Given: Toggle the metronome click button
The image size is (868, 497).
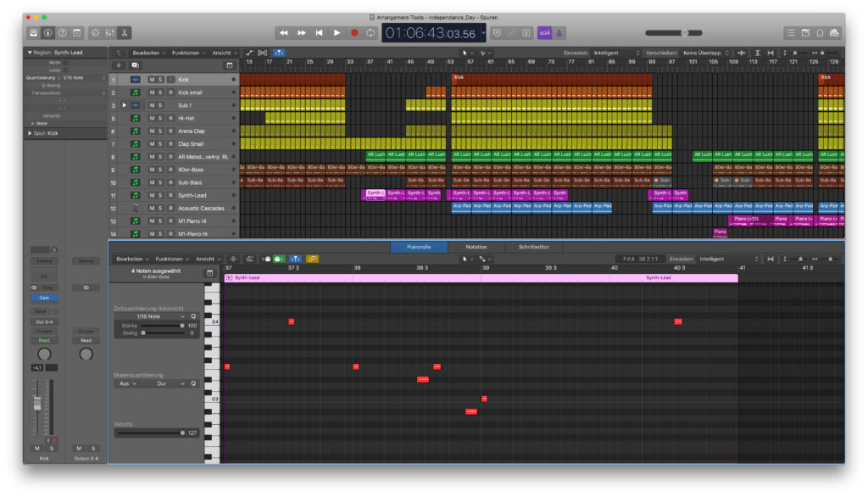Looking at the screenshot, I should [x=559, y=33].
